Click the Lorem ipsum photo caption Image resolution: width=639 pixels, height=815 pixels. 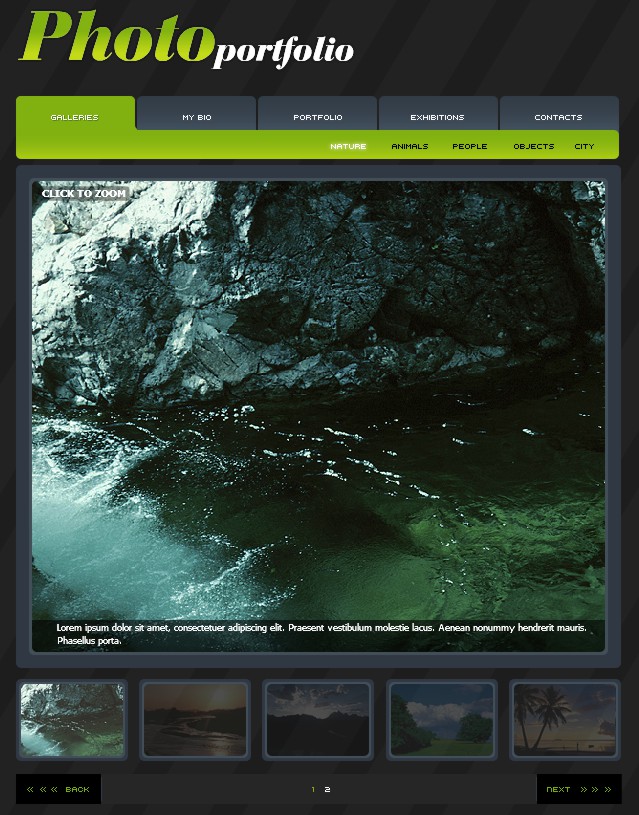pos(321,634)
